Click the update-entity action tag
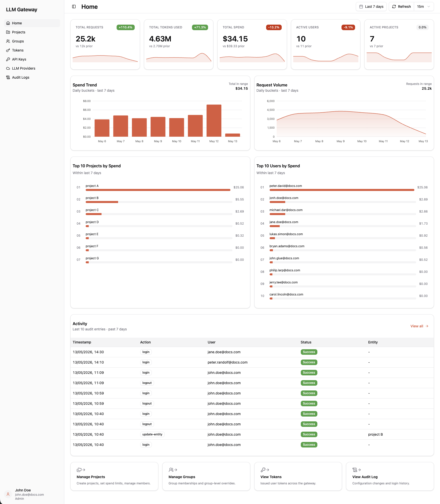The image size is (440, 504). click(152, 434)
